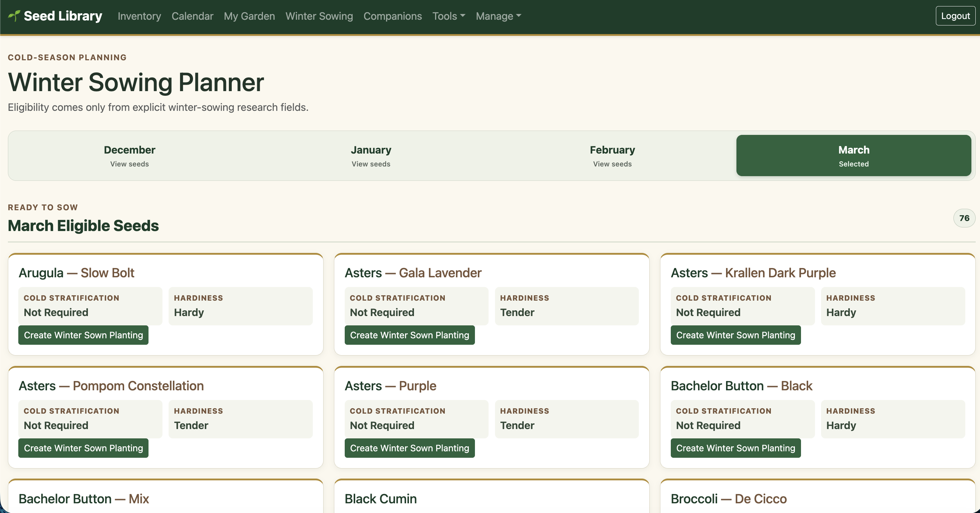Click Tender hardiness on Pompom Constellation card
980x513 pixels.
pyautogui.click(x=191, y=425)
